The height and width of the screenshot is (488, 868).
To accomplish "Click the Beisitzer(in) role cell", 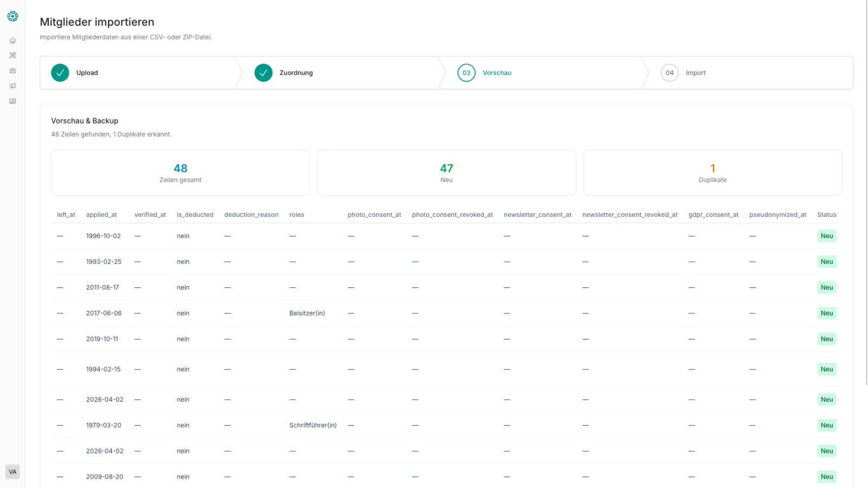I will (x=307, y=313).
